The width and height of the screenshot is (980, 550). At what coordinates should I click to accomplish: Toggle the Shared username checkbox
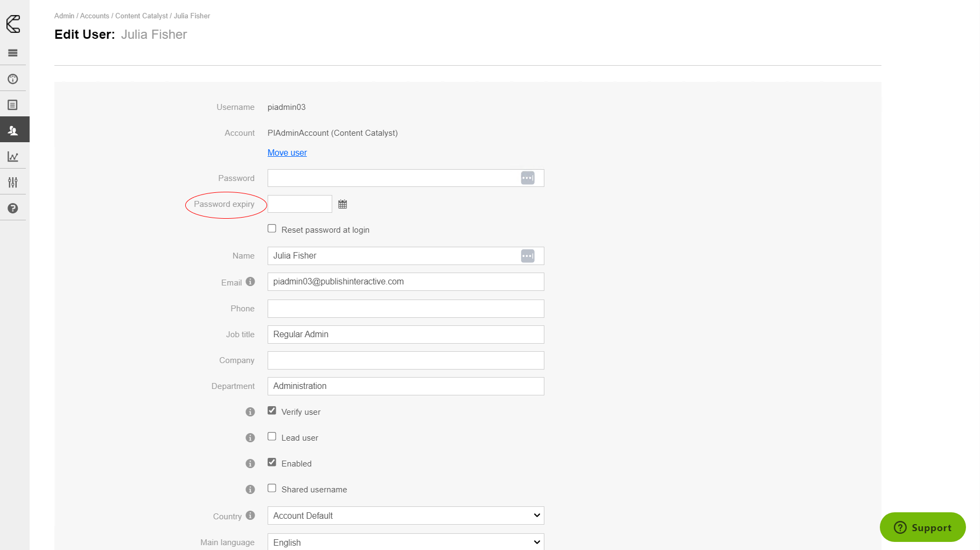click(272, 489)
